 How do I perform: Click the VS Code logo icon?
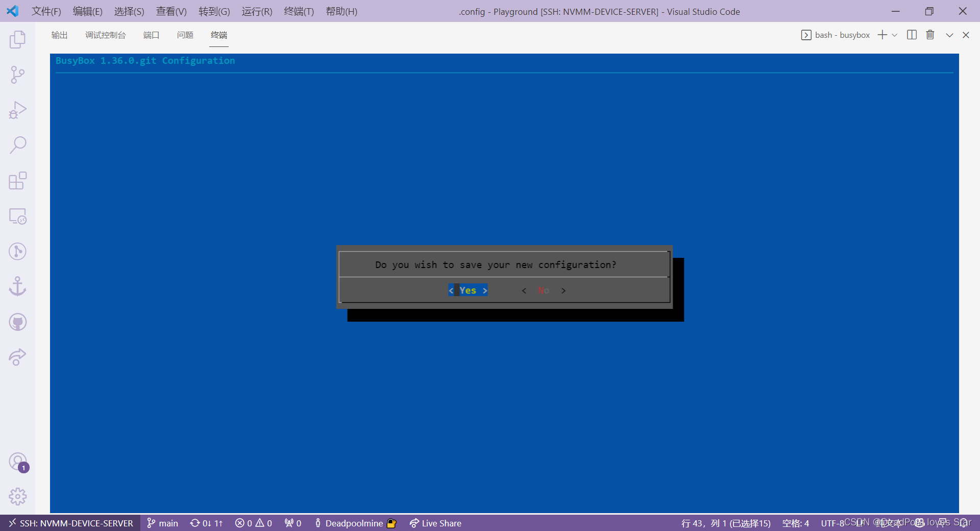(13, 11)
